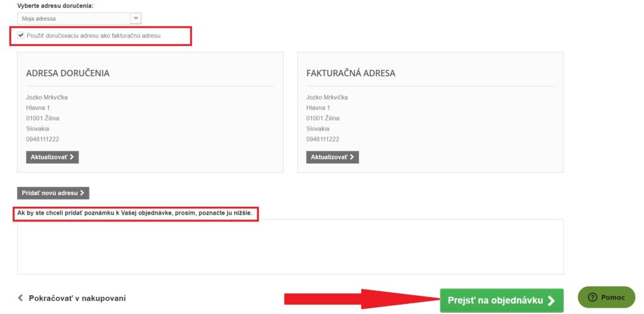Image resolution: width=644 pixels, height=314 pixels.
Task: Click the dropdown arrow beside 'Moja adressa'
Action: tap(136, 18)
